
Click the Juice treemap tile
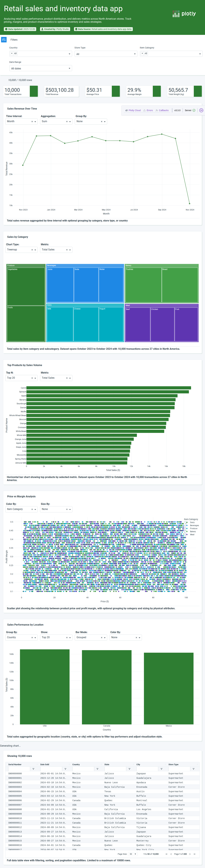60,285
